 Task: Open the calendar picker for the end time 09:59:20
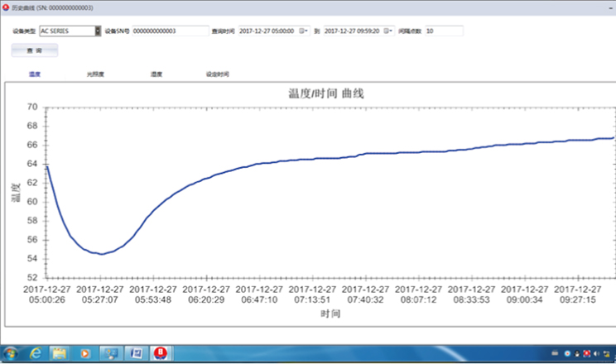(387, 31)
